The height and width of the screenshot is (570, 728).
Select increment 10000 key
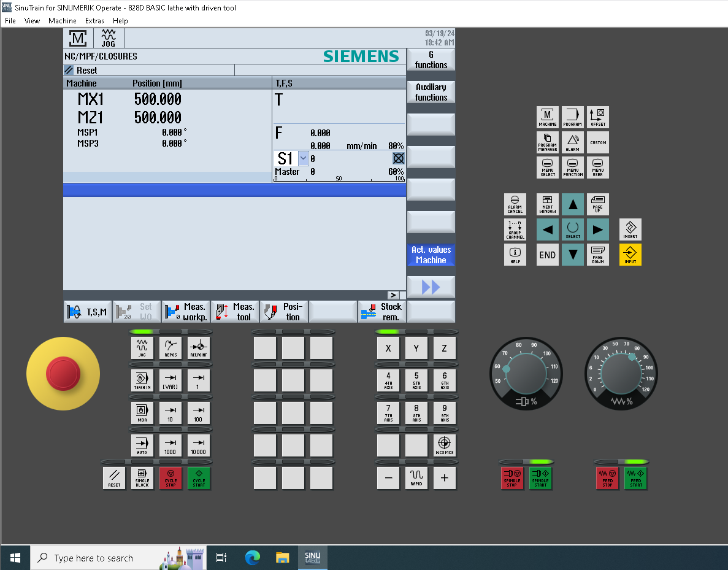tap(199, 445)
